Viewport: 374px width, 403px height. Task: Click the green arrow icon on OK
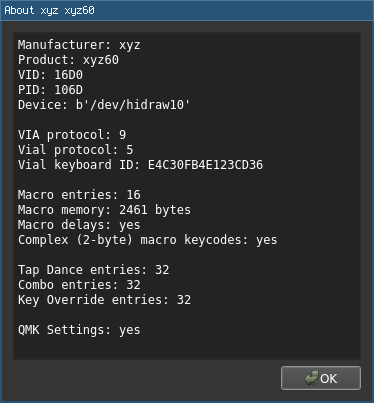tap(311, 378)
